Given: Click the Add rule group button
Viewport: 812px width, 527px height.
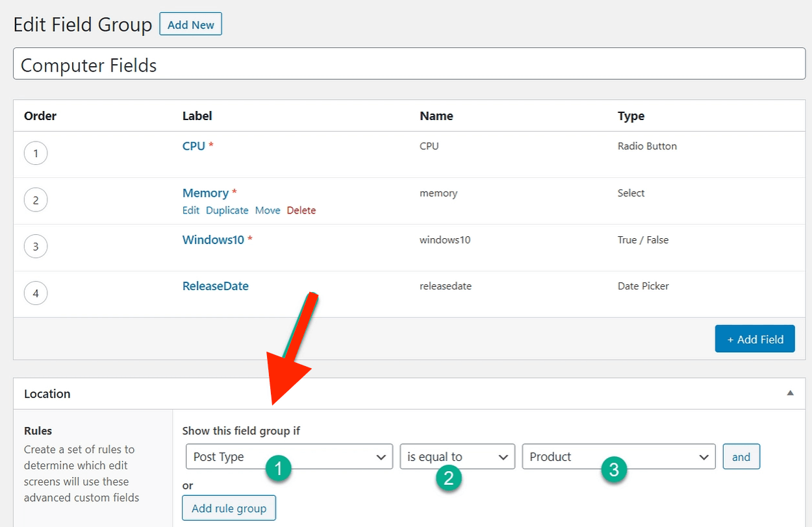Looking at the screenshot, I should (229, 508).
